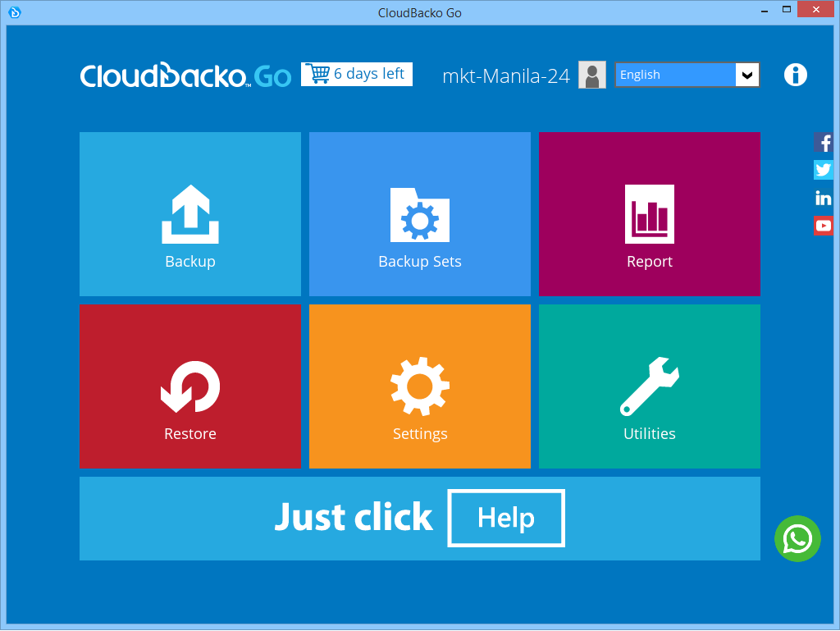The width and height of the screenshot is (840, 631).
Task: Open the user profile avatar
Action: click(591, 75)
